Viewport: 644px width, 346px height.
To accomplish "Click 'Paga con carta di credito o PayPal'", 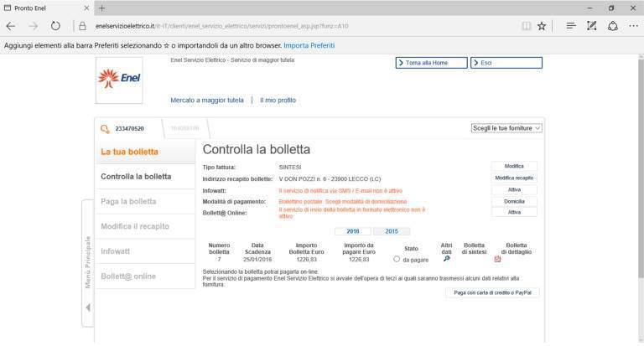I will 492,293.
